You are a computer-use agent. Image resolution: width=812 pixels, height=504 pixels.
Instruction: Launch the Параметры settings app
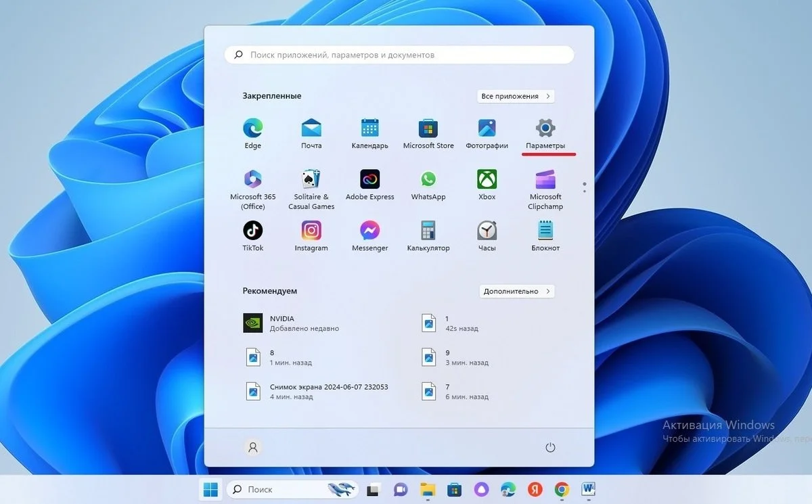545,134
